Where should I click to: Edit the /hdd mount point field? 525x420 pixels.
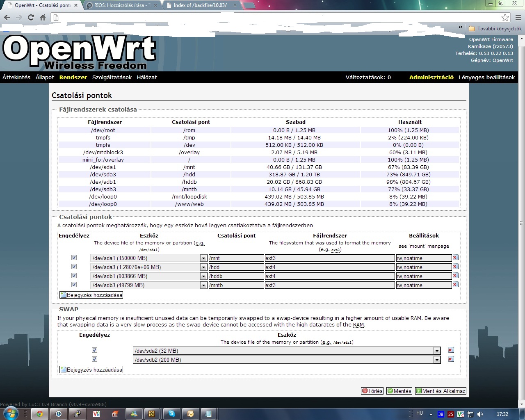click(x=236, y=267)
